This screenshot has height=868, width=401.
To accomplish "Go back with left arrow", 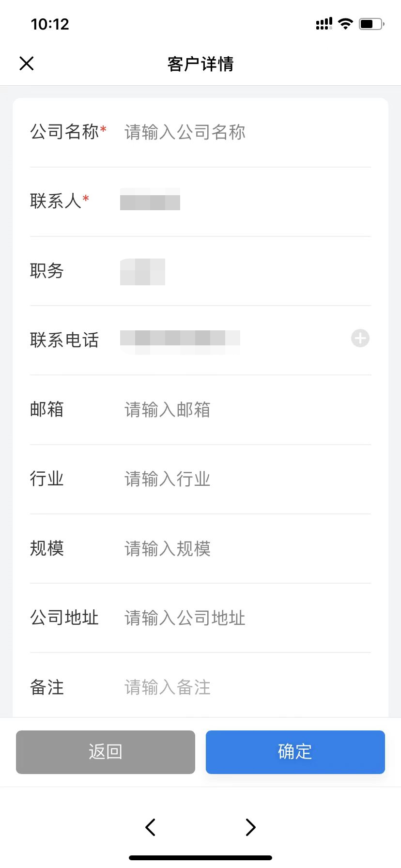I will click(151, 827).
